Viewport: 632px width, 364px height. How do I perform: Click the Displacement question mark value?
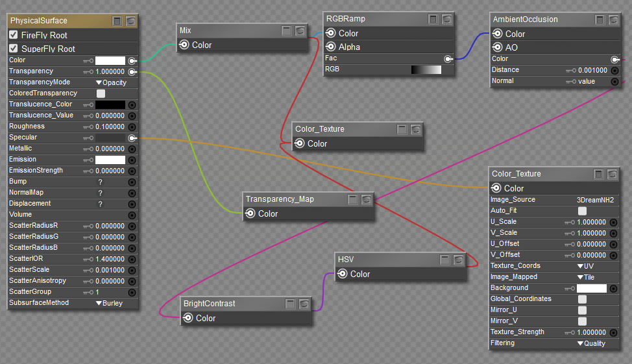point(101,204)
